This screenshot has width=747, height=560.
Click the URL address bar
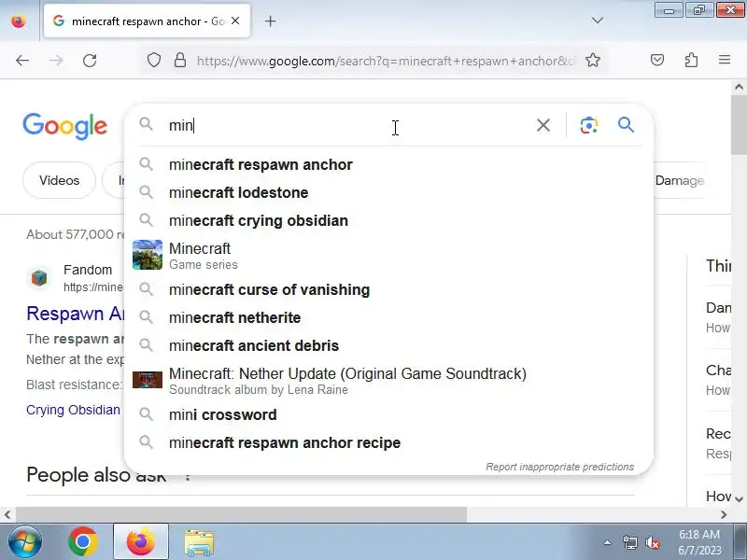click(x=386, y=61)
